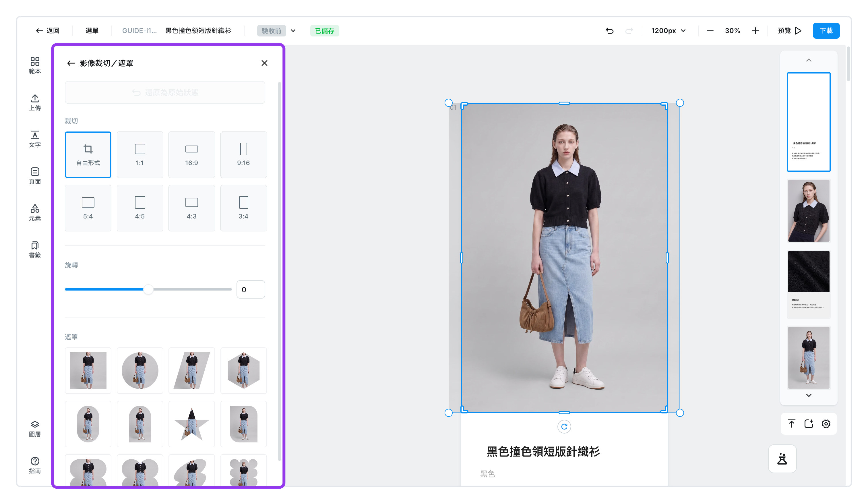The width and height of the screenshot is (868, 503).
Task: Apply the hexagon mask shape
Action: pyautogui.click(x=243, y=370)
